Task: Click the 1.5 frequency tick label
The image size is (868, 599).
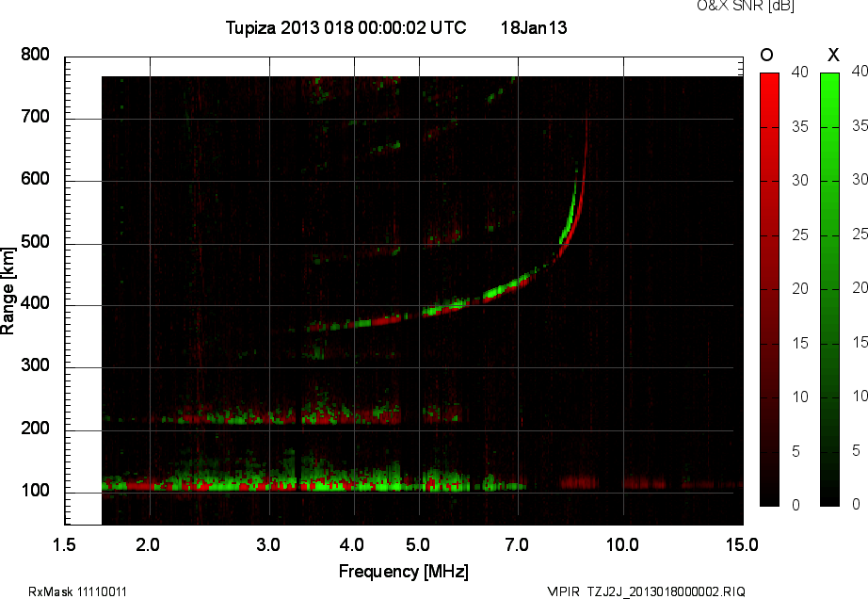Action: tap(64, 544)
